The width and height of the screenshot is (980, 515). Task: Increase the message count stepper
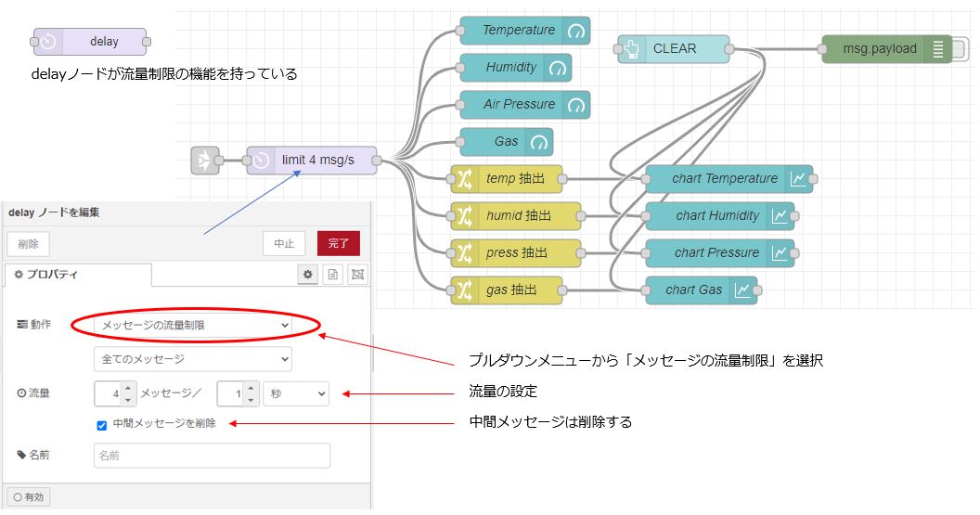(128, 388)
